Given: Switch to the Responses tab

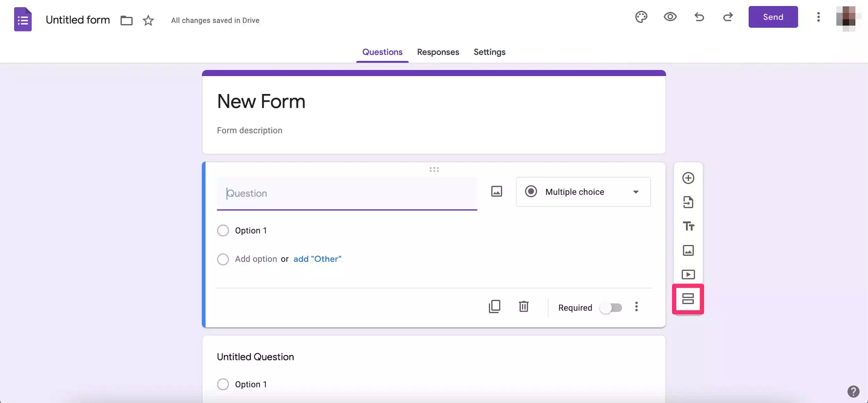Looking at the screenshot, I should tap(438, 52).
